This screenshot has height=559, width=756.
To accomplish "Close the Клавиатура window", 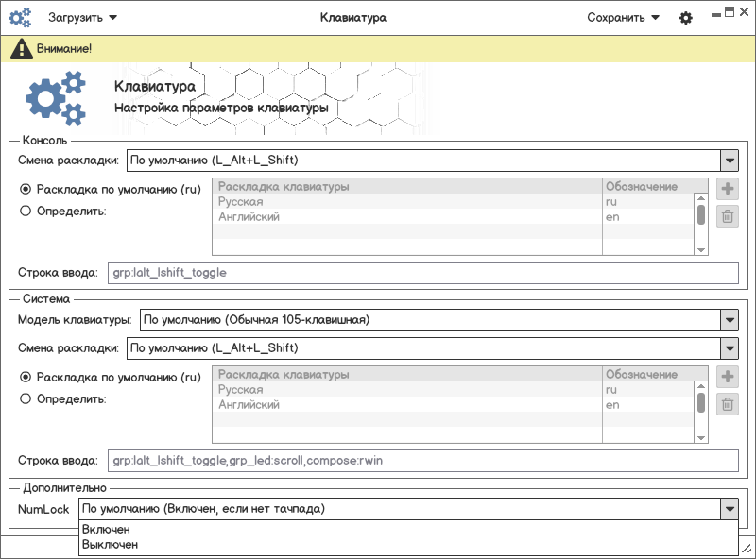I will coord(744,12).
